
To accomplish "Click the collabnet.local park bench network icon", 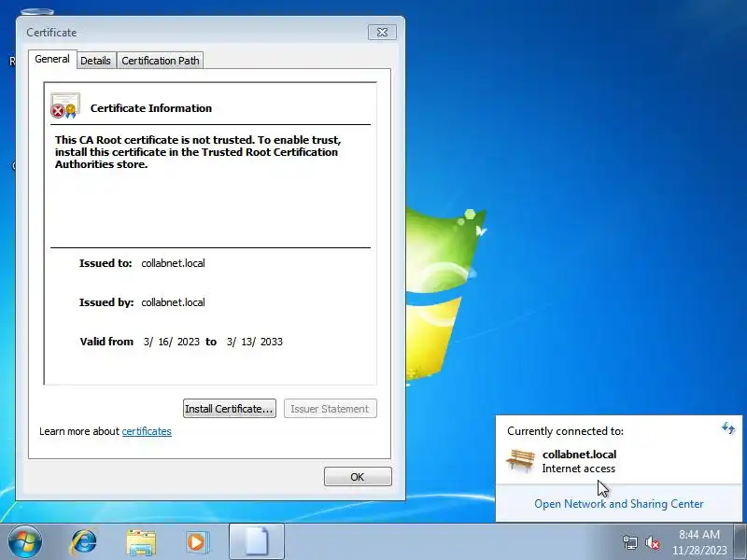I will coord(520,460).
